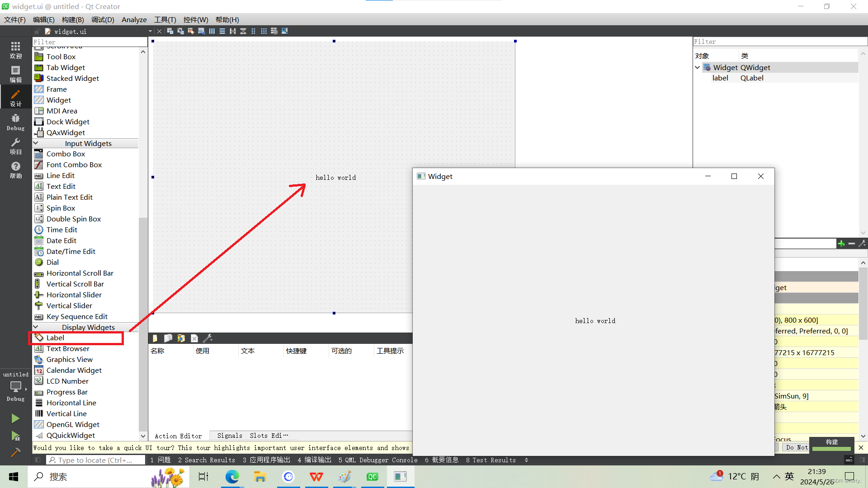Open the 编辑(E) menu
Viewport: 868px width, 488px height.
tap(44, 19)
